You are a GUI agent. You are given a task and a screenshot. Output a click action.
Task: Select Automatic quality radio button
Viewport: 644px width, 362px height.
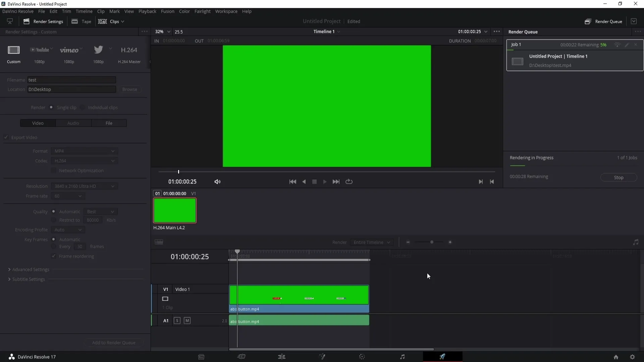(x=53, y=212)
